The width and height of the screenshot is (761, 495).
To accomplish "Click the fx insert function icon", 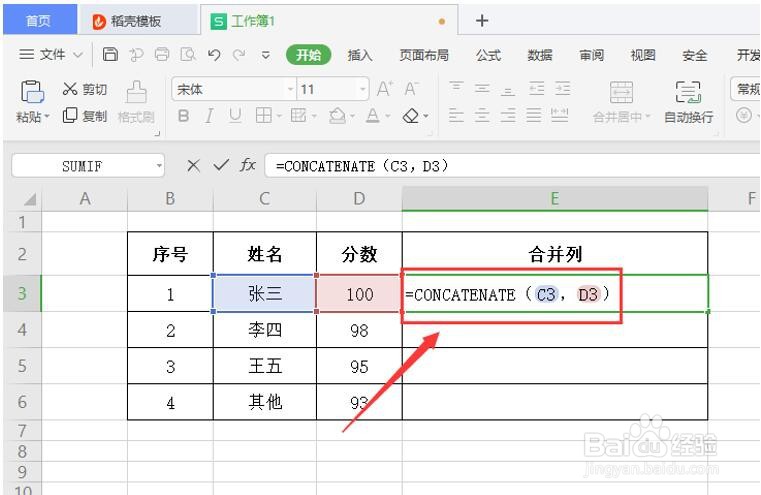I will 248,165.
